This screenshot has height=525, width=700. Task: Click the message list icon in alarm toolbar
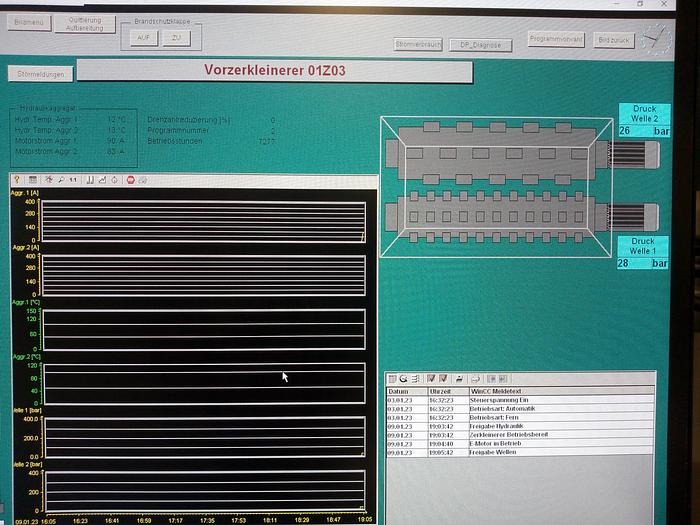tap(392, 379)
